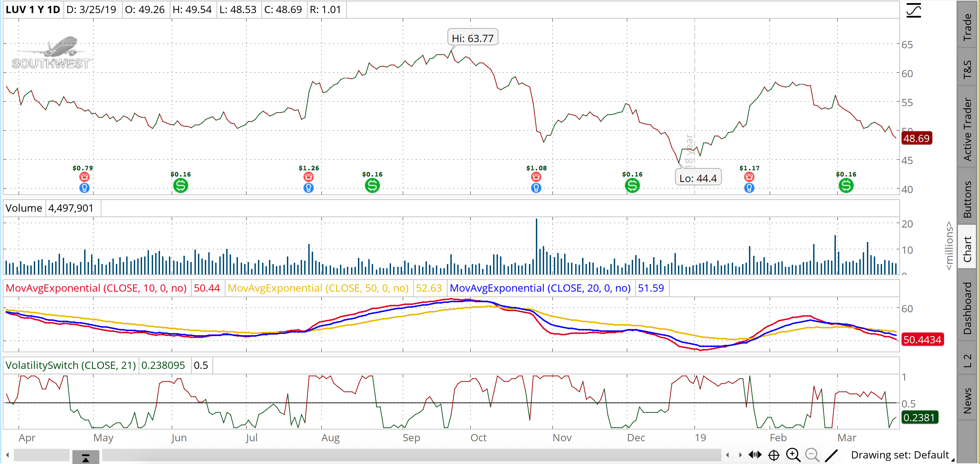Click the $1.08 earnings phone icon in October
The image size is (980, 464).
coord(536,177)
